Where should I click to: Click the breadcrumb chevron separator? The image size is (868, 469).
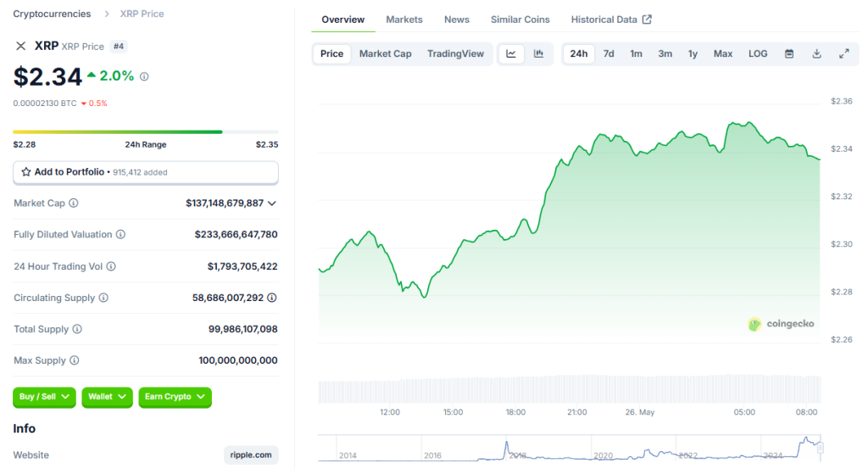(107, 14)
